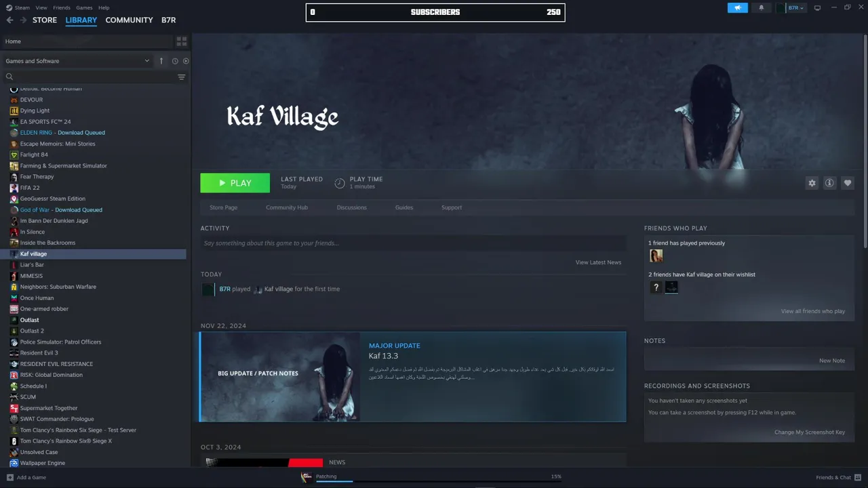Viewport: 868px width, 488px height.
Task: Select FIFA 22 game icon
Action: coord(14,188)
